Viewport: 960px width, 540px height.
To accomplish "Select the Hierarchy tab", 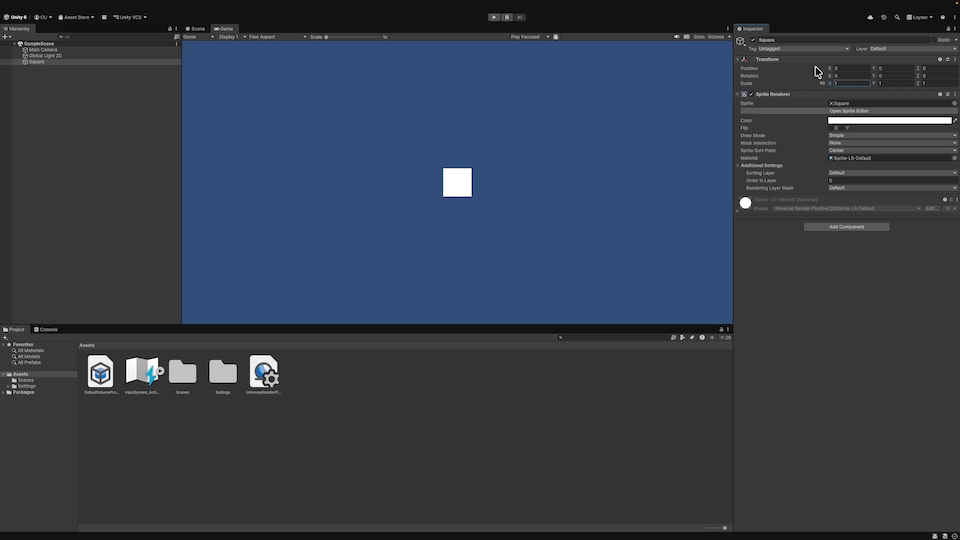I will (x=17, y=29).
